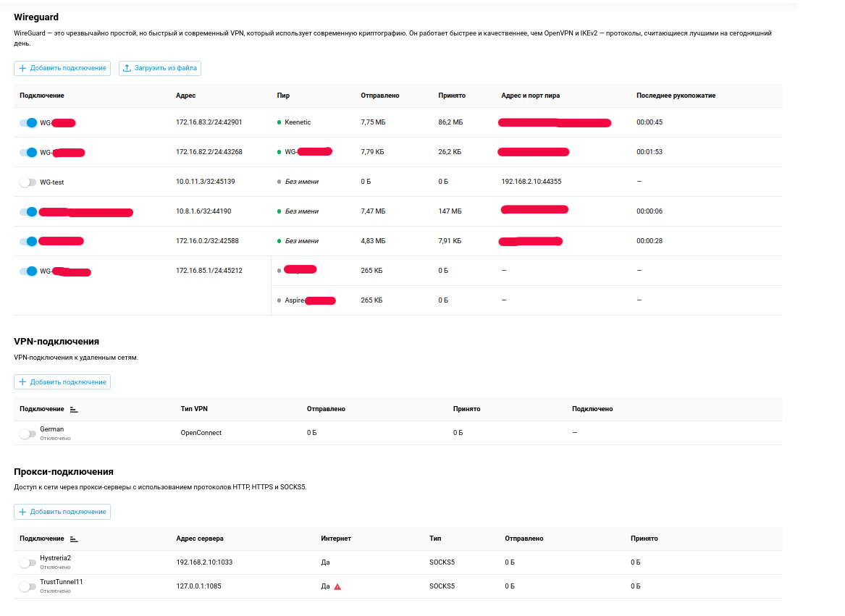Click the sort icon in VPN-подключения Подключение header
The image size is (845, 616).
(74, 409)
